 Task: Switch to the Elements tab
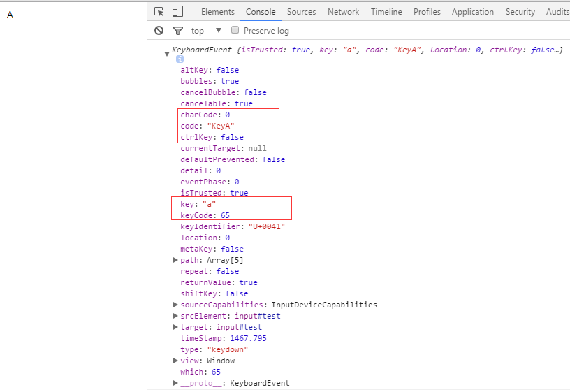pyautogui.click(x=218, y=12)
